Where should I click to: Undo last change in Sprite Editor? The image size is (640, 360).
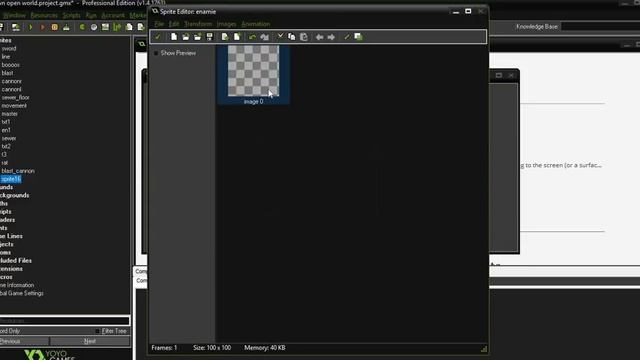pyautogui.click(x=252, y=37)
